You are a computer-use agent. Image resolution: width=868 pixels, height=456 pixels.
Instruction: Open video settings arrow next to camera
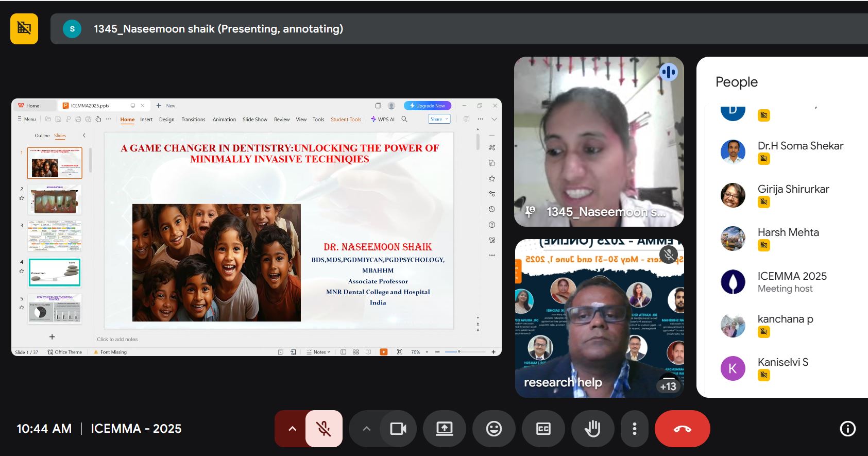(x=366, y=429)
